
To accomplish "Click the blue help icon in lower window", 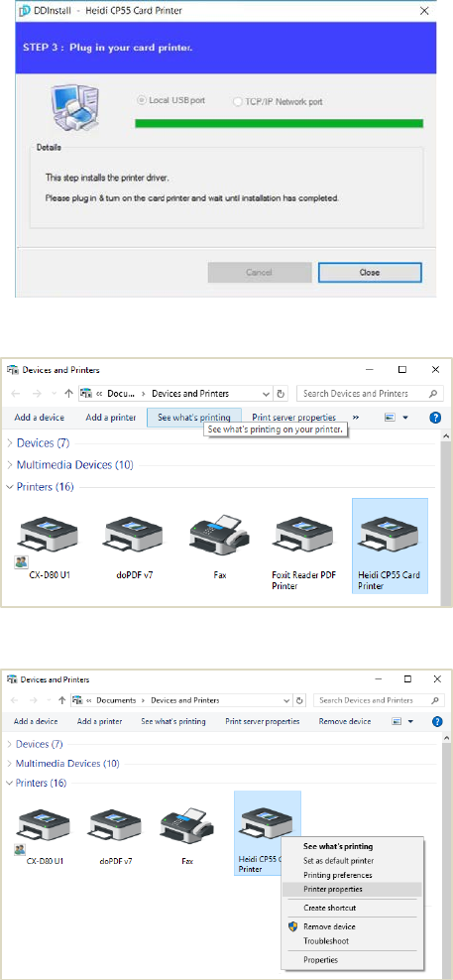I will [x=437, y=721].
